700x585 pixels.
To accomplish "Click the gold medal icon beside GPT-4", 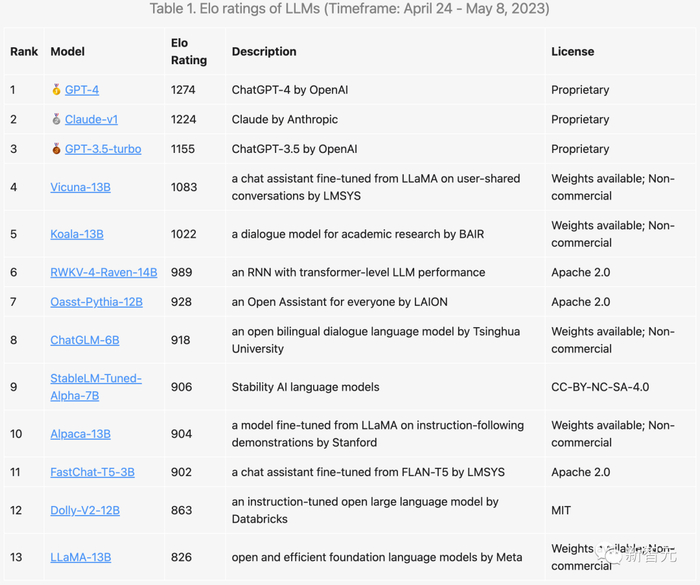I will click(x=56, y=90).
